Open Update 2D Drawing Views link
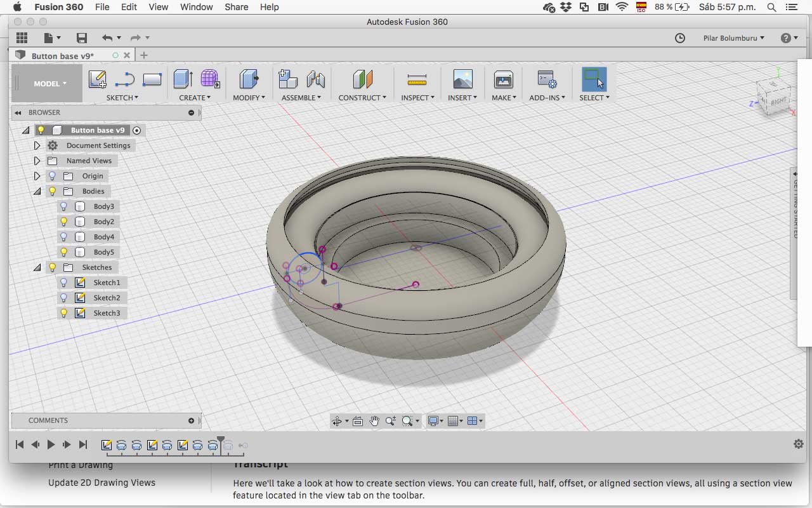Image resolution: width=812 pixels, height=508 pixels. 101,483
